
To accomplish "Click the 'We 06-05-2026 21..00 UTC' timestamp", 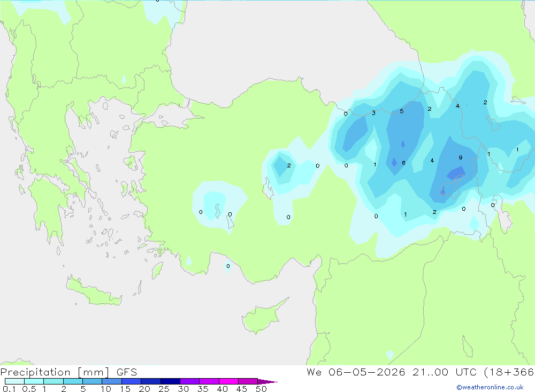I will pos(392,372).
